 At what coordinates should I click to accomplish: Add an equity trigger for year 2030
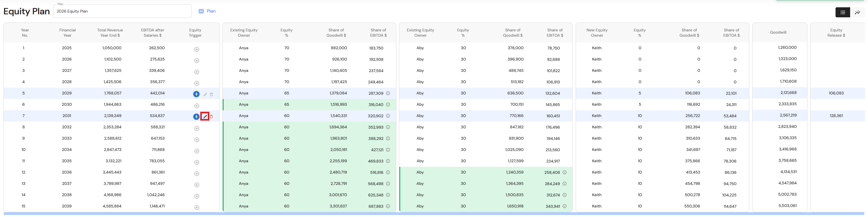(197, 106)
